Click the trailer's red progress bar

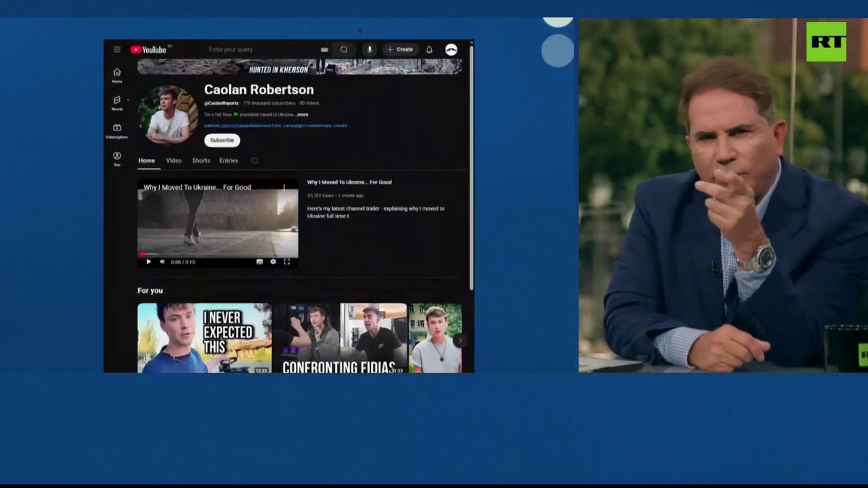[218, 254]
